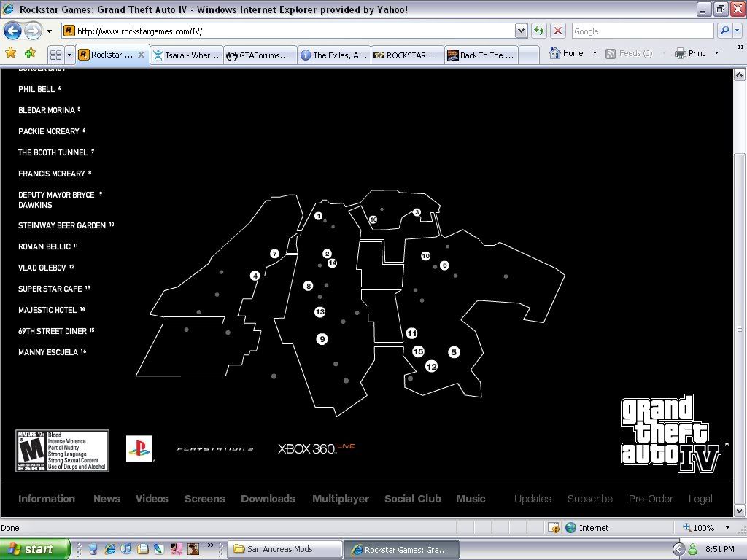Open the zoom level 100% dropdown
This screenshot has width=747, height=560.
click(727, 527)
